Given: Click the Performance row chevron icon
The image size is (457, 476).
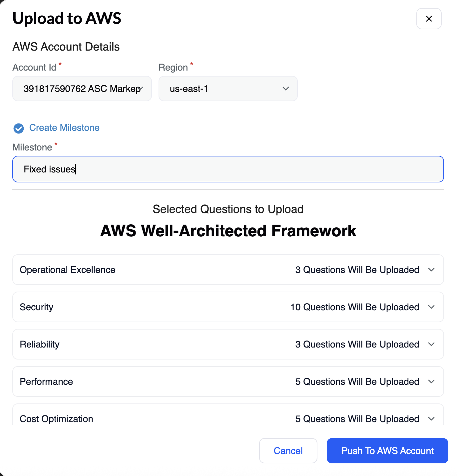Looking at the screenshot, I should tap(431, 381).
